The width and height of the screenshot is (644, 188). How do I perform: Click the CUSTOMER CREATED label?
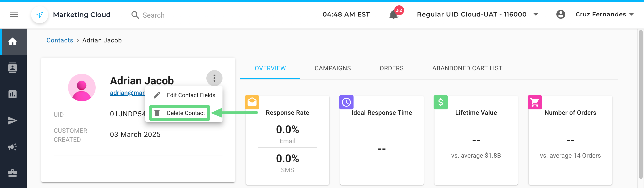(x=70, y=135)
